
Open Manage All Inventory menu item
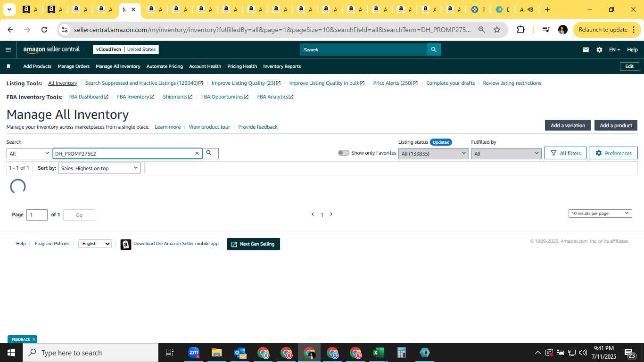118,66
